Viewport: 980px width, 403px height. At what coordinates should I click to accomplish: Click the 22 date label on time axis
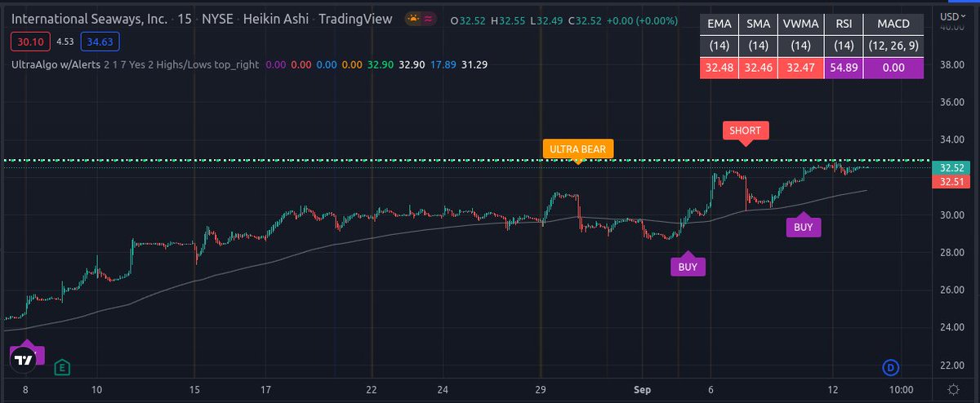tap(372, 390)
